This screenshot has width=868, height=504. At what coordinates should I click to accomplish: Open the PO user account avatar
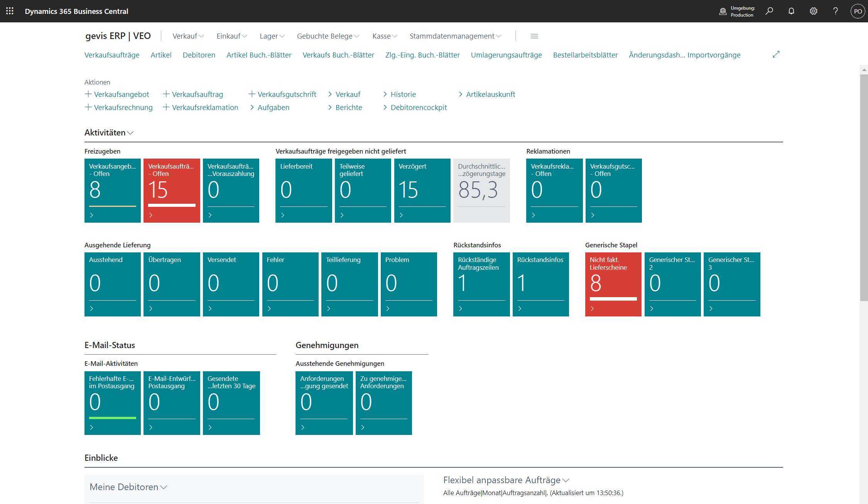pyautogui.click(x=858, y=11)
